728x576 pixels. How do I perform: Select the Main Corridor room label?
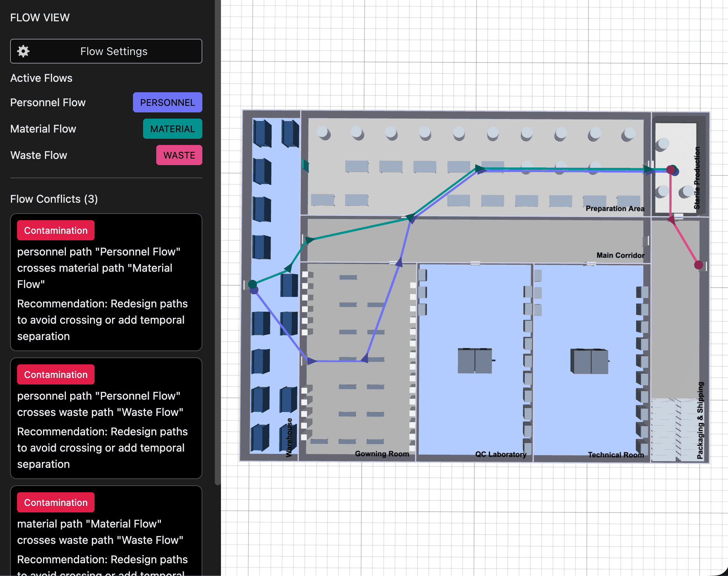620,255
